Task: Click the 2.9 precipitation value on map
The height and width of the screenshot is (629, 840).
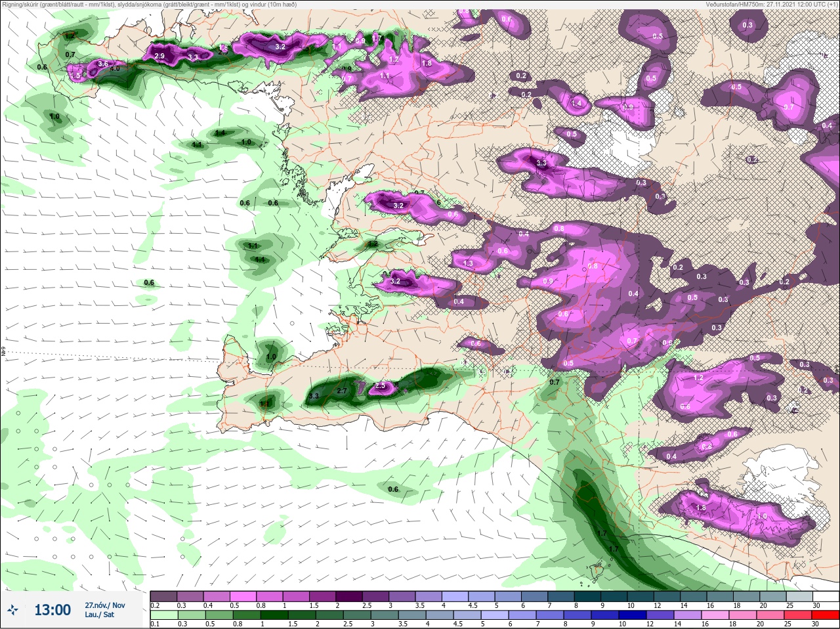Action: [x=159, y=56]
